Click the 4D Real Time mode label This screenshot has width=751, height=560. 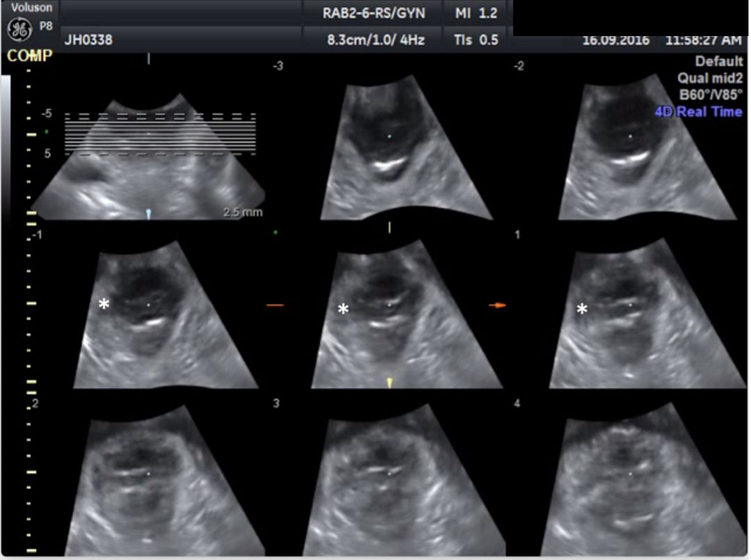click(698, 111)
